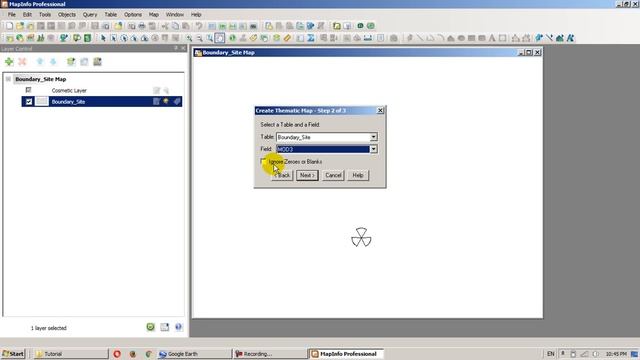Image resolution: width=640 pixels, height=360 pixels.
Task: Open the Query menu
Action: 90,14
